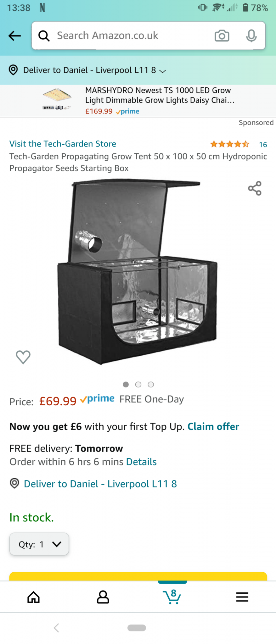The image size is (276, 644).
Task: Add item to wish list heart
Action: click(23, 357)
